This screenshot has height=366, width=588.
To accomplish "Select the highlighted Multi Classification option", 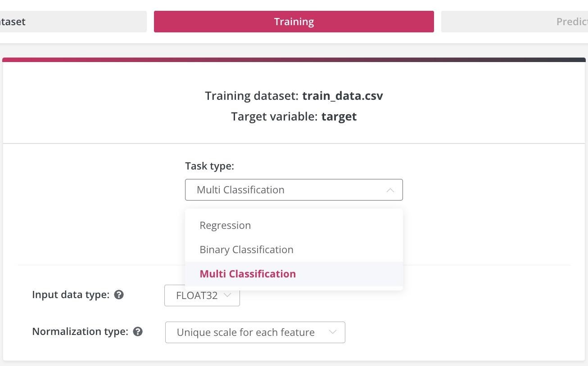I will [248, 274].
